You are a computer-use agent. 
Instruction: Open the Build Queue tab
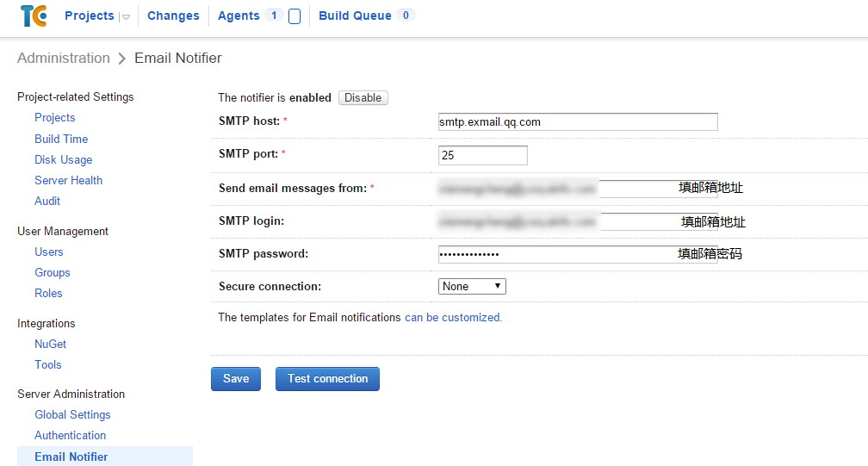(x=355, y=16)
